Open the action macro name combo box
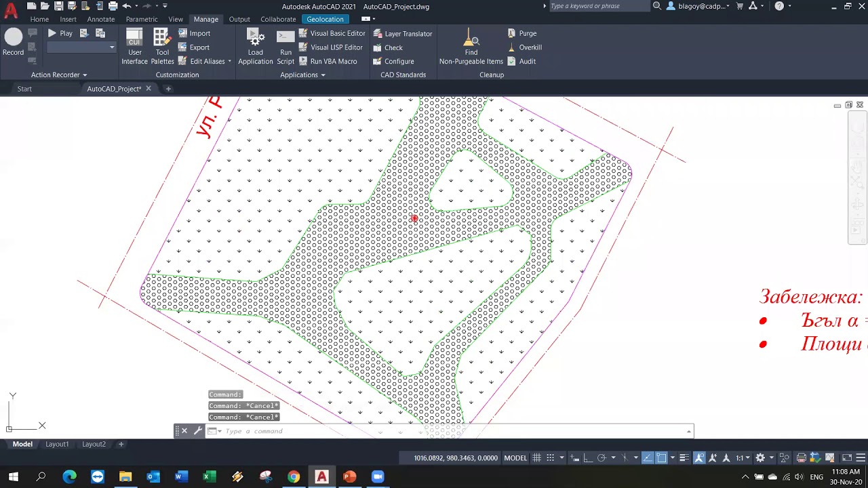 tap(81, 47)
